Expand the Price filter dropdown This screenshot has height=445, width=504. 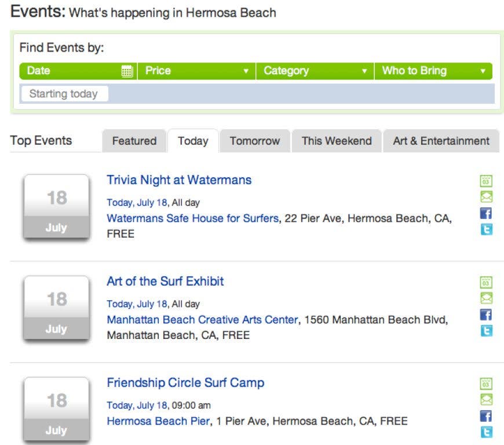click(x=196, y=71)
